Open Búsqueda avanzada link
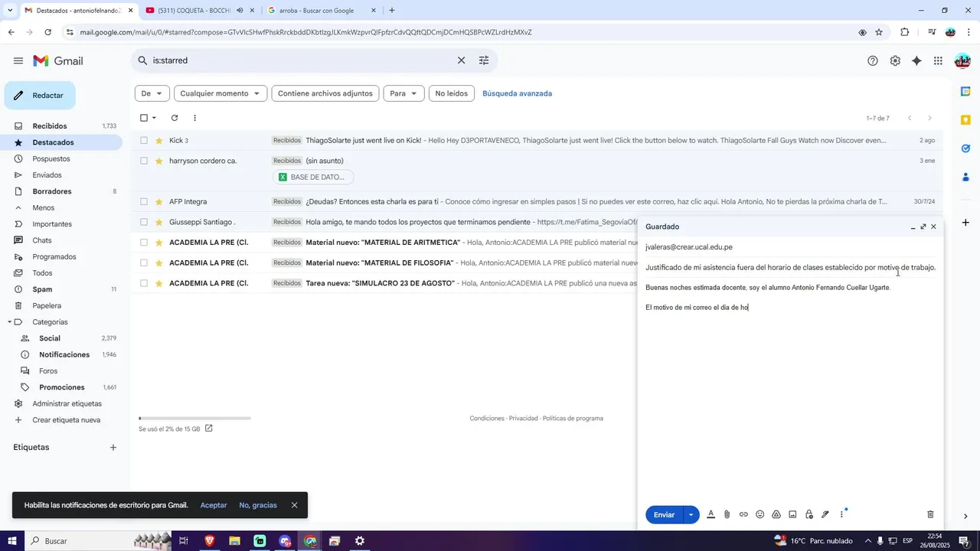 (517, 93)
